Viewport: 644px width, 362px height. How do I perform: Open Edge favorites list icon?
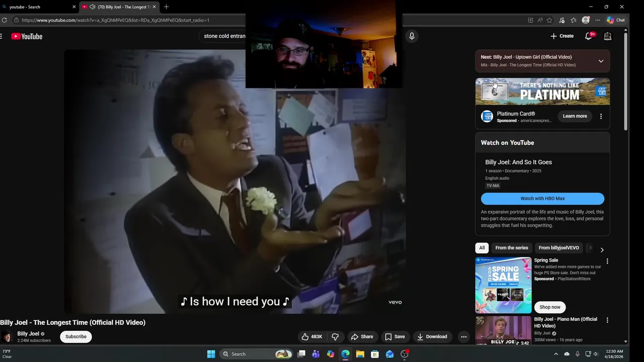[x=574, y=20]
